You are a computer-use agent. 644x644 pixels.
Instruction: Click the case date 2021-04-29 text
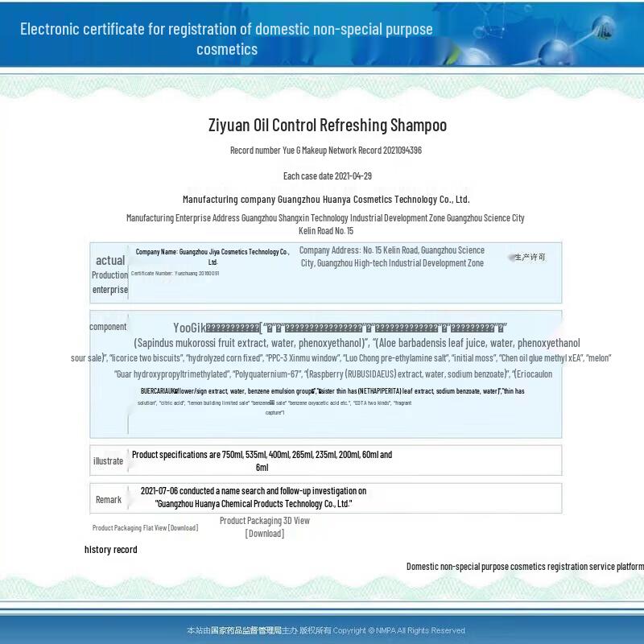click(328, 176)
